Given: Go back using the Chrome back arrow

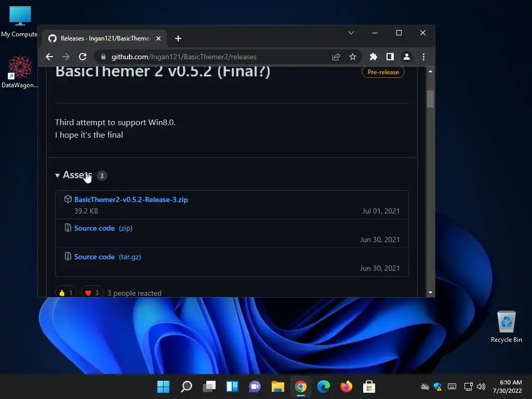Looking at the screenshot, I should click(x=49, y=57).
